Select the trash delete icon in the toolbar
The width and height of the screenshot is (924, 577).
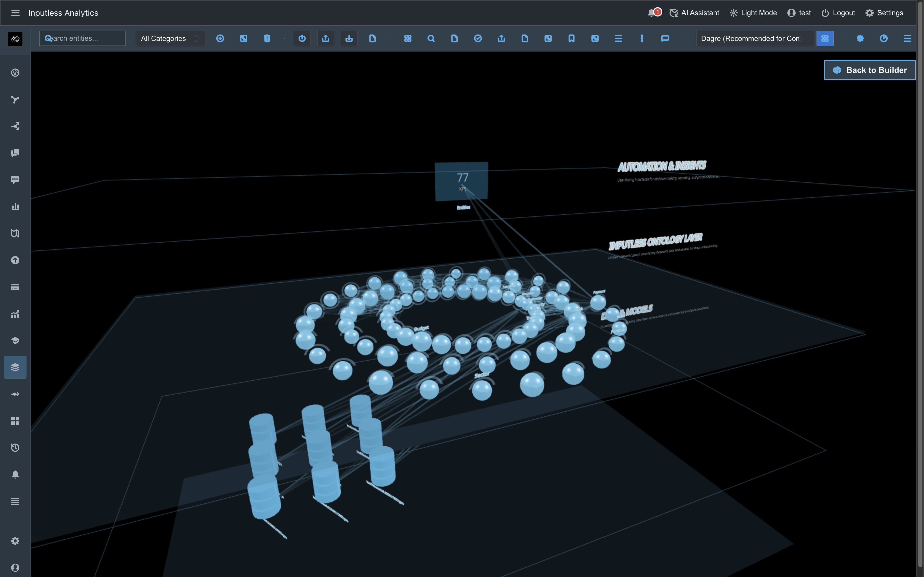[267, 38]
